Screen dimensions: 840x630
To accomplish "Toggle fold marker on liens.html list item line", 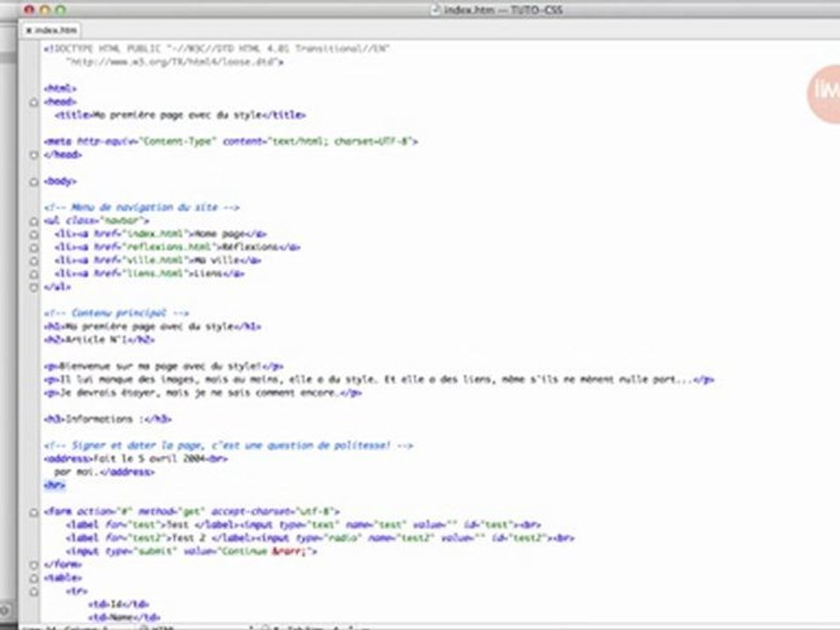I will pyautogui.click(x=34, y=274).
